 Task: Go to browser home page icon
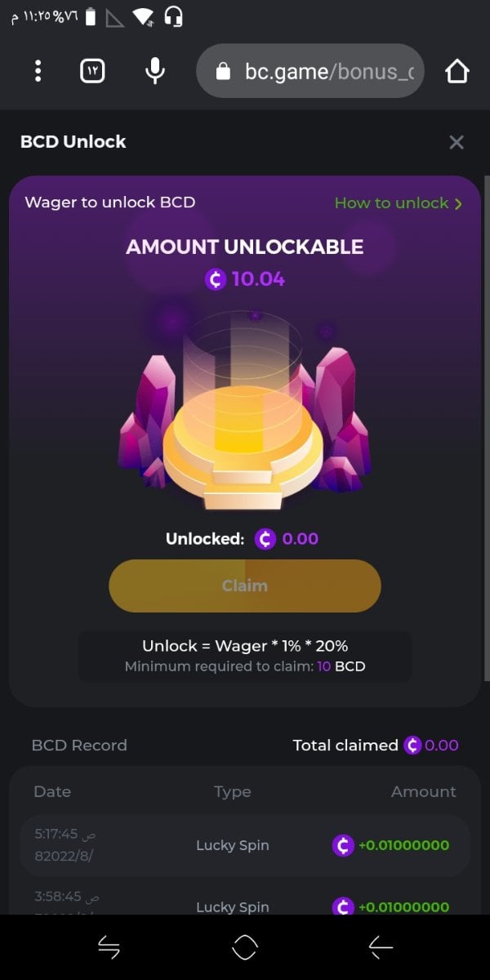[x=457, y=71]
